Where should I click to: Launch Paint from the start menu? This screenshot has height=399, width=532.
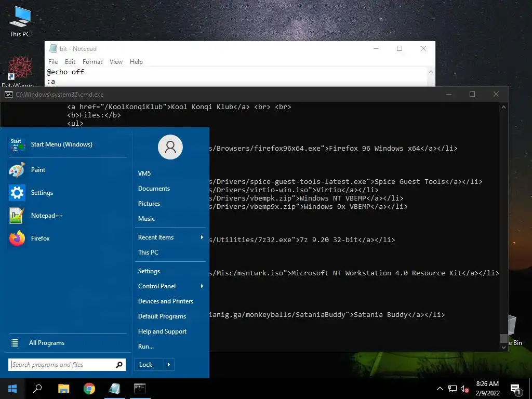[x=67, y=170]
